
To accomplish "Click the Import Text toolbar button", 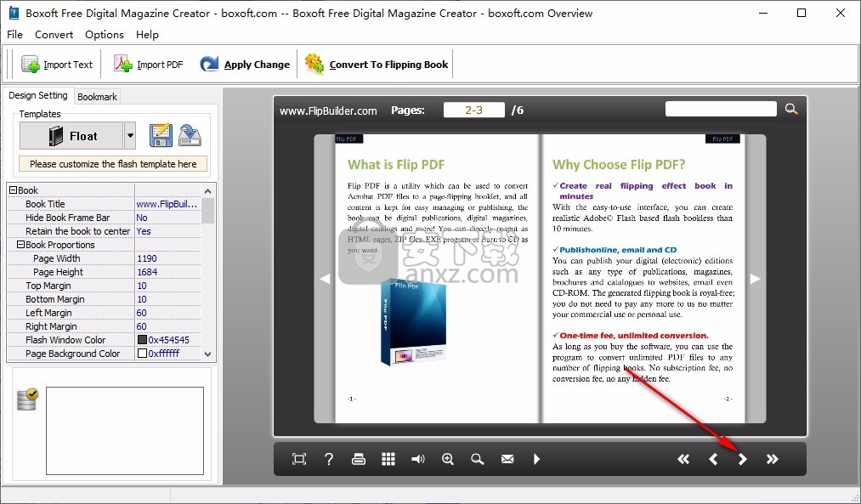I will pos(57,65).
